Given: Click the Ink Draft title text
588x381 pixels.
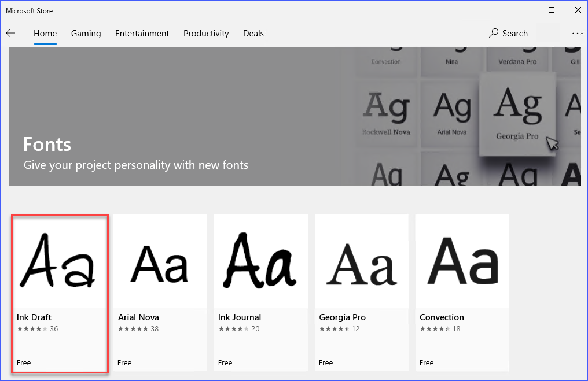Looking at the screenshot, I should [x=34, y=317].
